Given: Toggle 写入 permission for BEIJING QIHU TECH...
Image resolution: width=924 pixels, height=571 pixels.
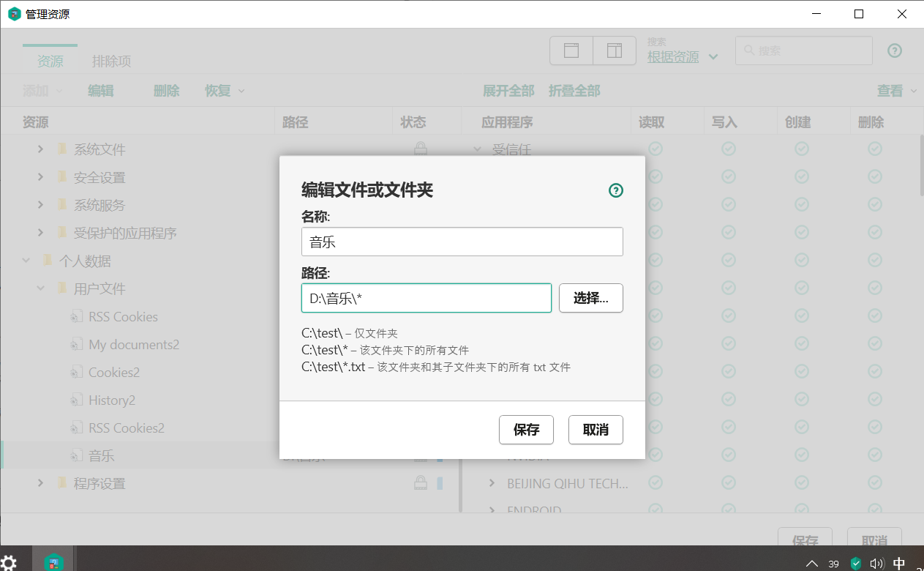Looking at the screenshot, I should pos(729,482).
